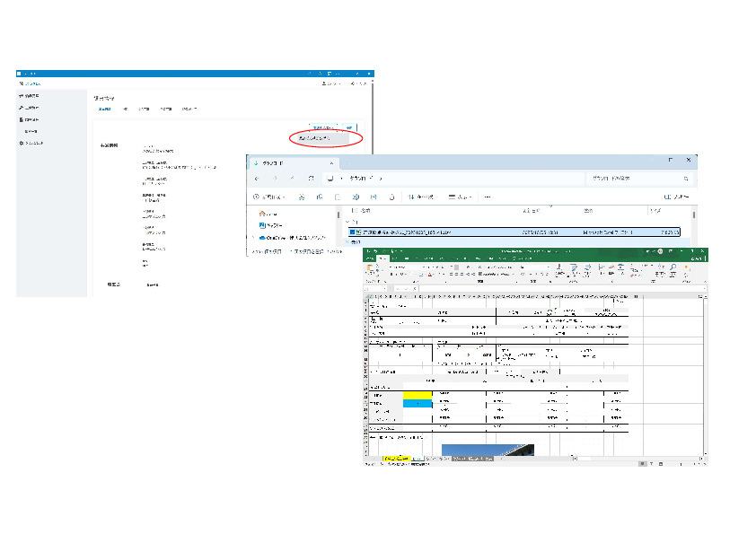
Task: Click the small button right of the export dropdown
Action: coord(349,127)
